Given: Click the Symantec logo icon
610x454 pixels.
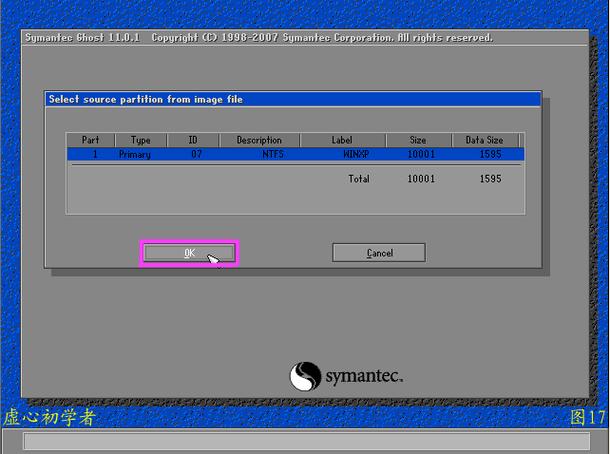Looking at the screenshot, I should tap(305, 376).
